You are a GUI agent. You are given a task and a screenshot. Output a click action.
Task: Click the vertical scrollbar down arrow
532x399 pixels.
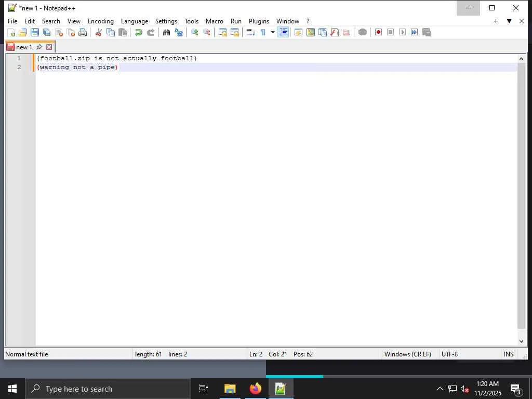521,341
